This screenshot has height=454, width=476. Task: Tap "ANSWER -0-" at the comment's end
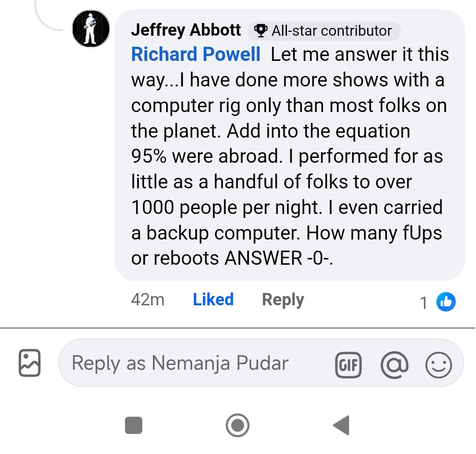pos(278,259)
